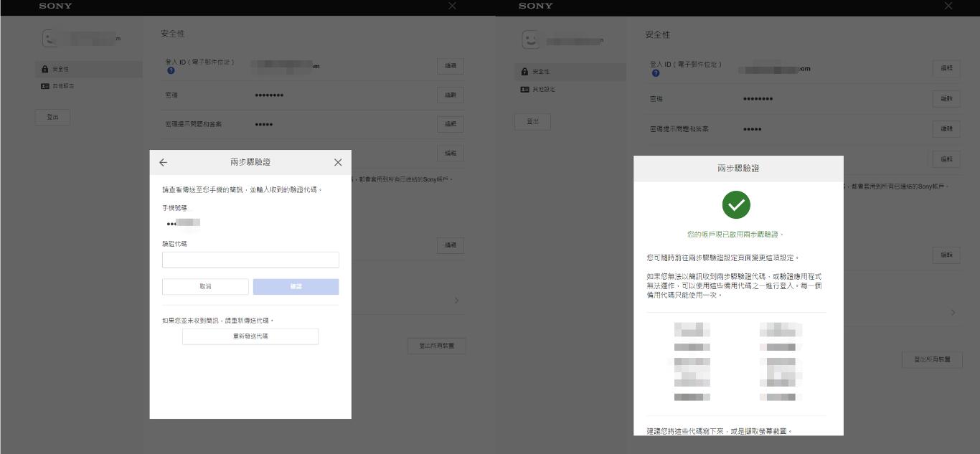Image resolution: width=980 pixels, height=454 pixels.
Task: Expand the chevron arrow in the left security panel
Action: (456, 301)
